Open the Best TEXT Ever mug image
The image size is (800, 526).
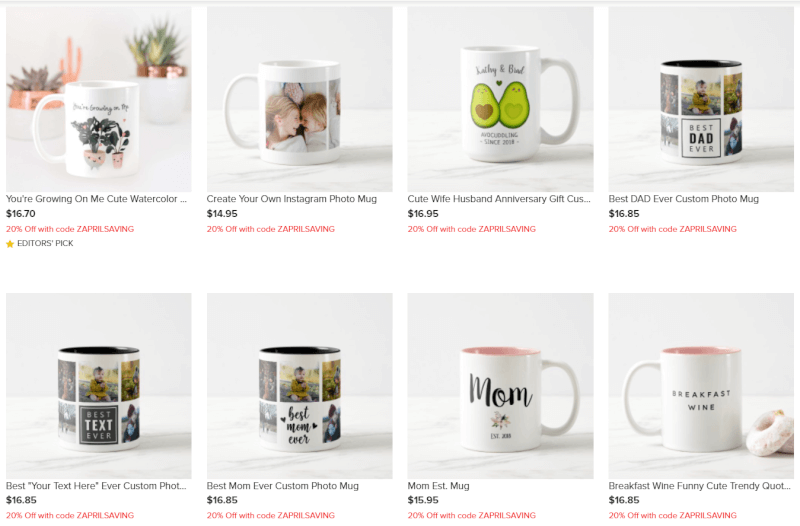click(x=98, y=386)
